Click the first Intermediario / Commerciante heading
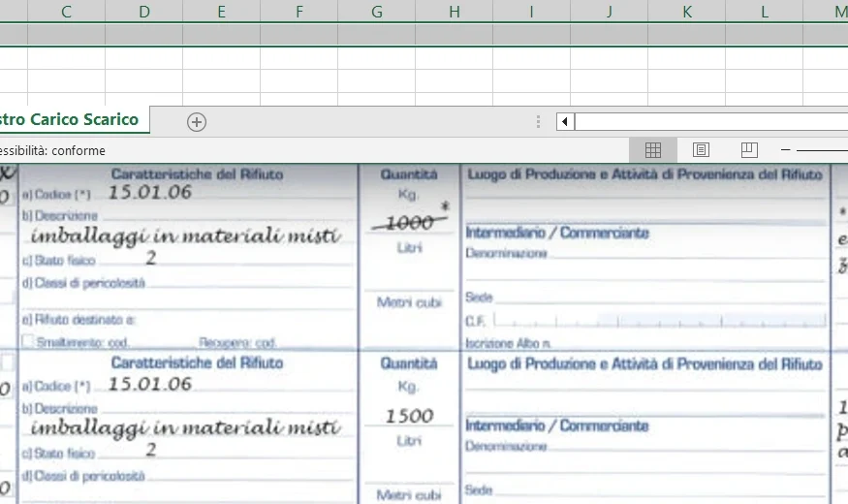 557,234
